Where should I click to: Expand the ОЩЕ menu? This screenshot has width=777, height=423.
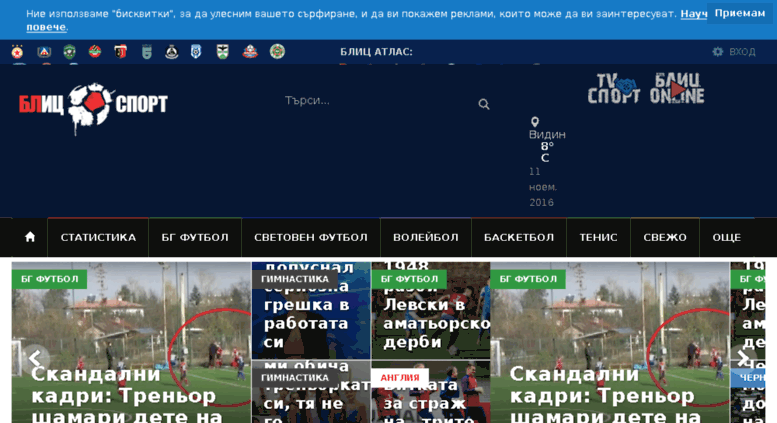pos(726,237)
